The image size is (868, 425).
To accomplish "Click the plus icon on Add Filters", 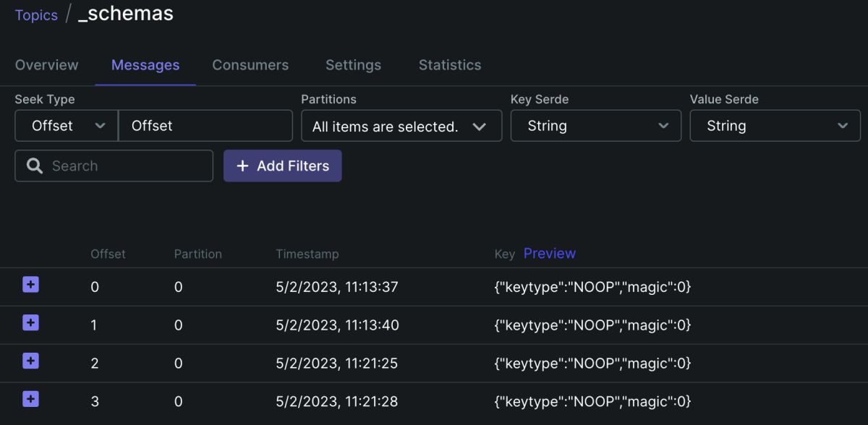I will pos(242,166).
